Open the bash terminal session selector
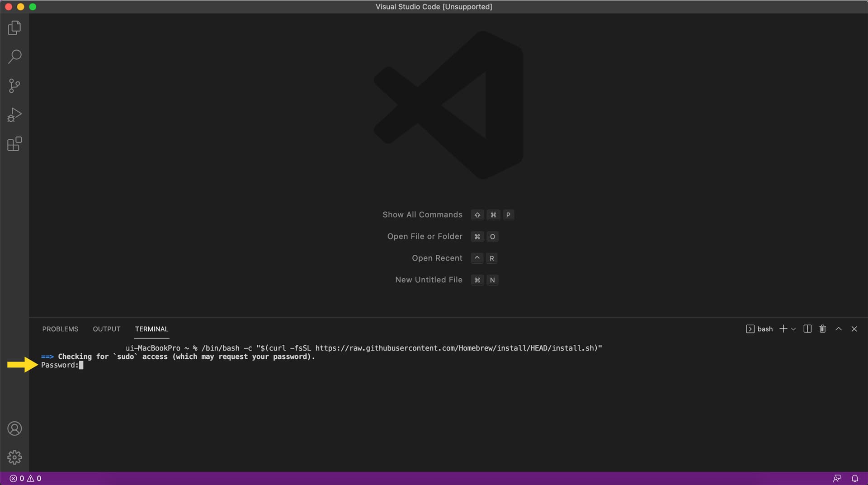The image size is (868, 485). coord(759,329)
